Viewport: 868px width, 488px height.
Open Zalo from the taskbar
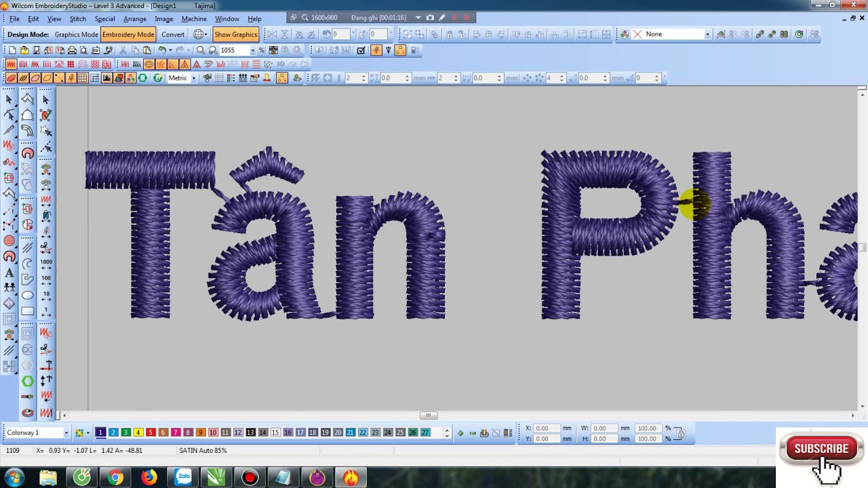(183, 478)
